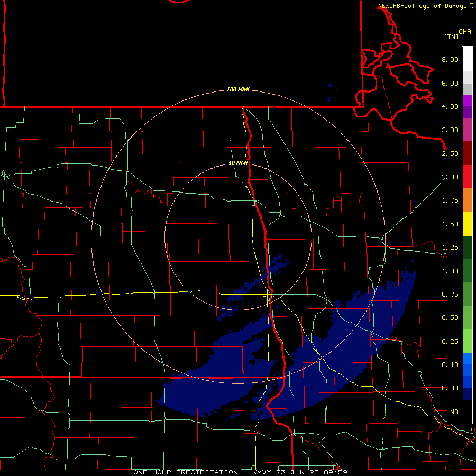Click the 0.00 legend value
Image resolution: width=476 pixels, height=476 pixels.
coord(450,388)
